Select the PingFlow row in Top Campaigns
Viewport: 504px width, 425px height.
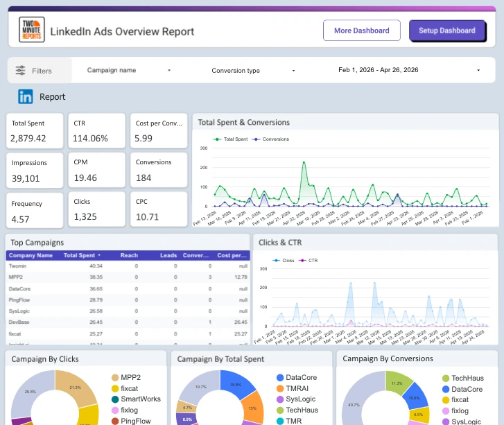[128, 300]
